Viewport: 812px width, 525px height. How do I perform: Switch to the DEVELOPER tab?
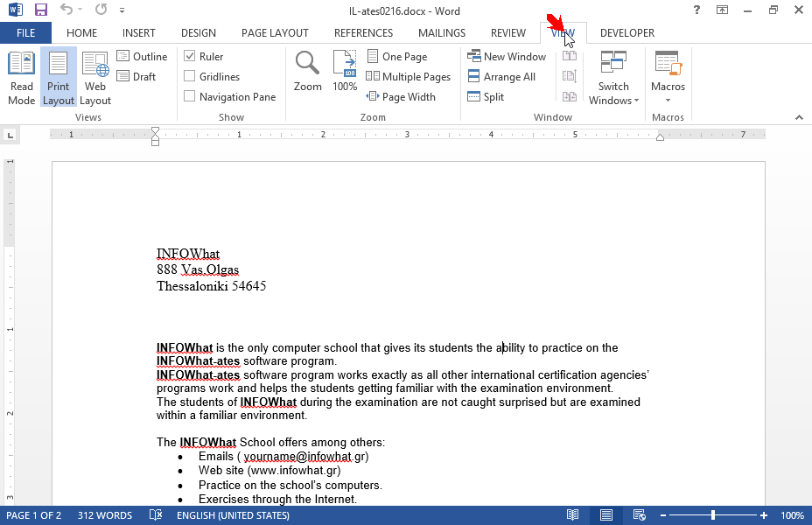point(627,33)
